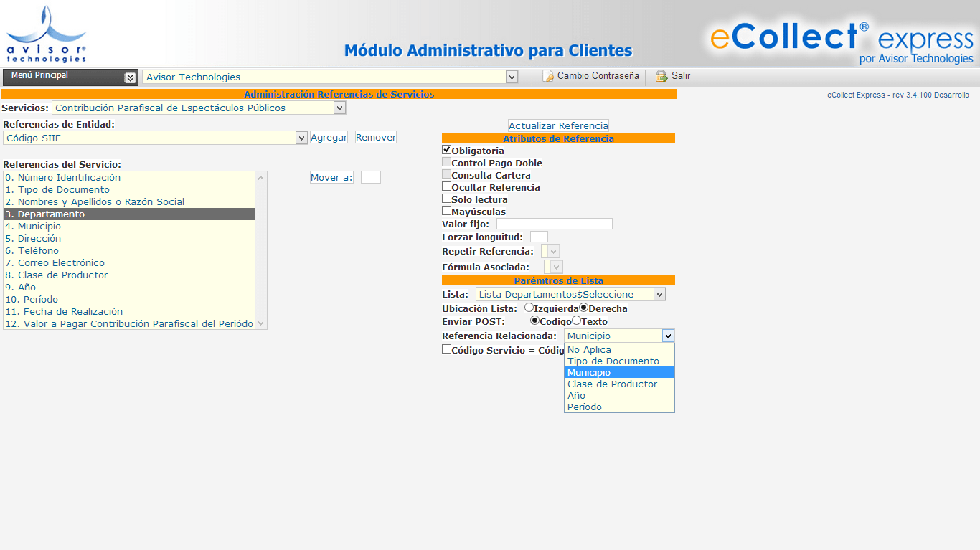Click the eCollect Express revision text
The height and width of the screenshot is (550, 980).
(897, 95)
